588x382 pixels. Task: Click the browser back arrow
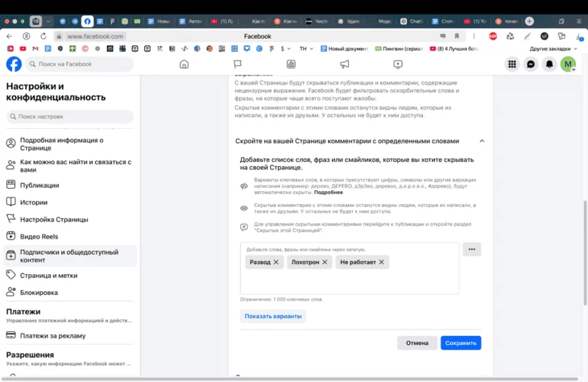pyautogui.click(x=10, y=36)
